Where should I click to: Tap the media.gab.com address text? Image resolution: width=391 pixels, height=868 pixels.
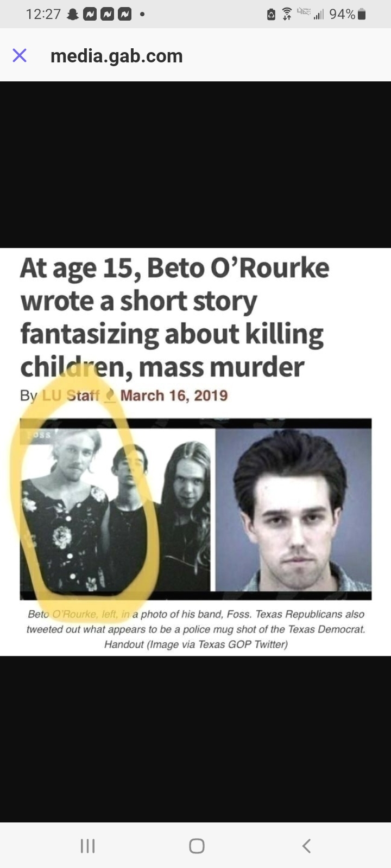coord(117,56)
